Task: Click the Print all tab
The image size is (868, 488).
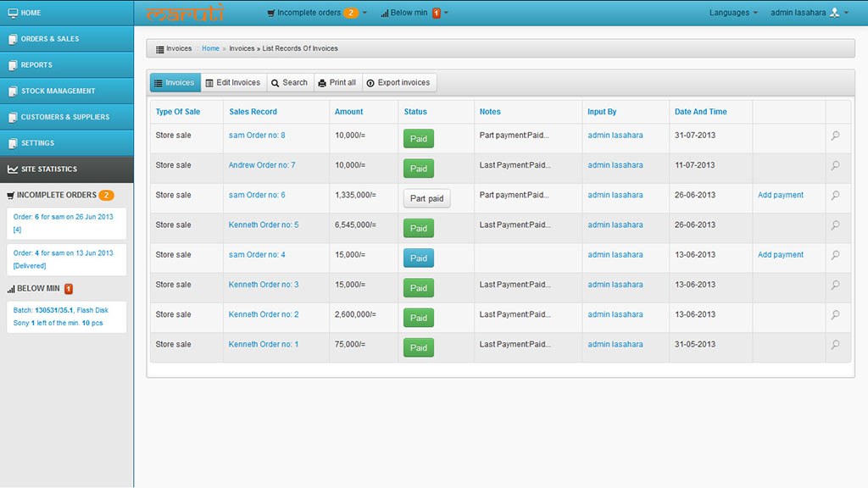Action: (337, 82)
